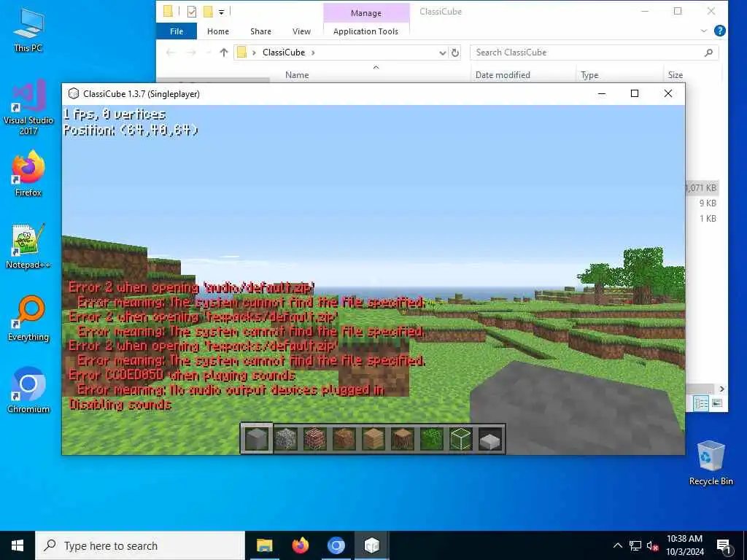Click Explorer's yellow folder title bar icon
Image resolution: width=747 pixels, height=560 pixels.
click(168, 12)
